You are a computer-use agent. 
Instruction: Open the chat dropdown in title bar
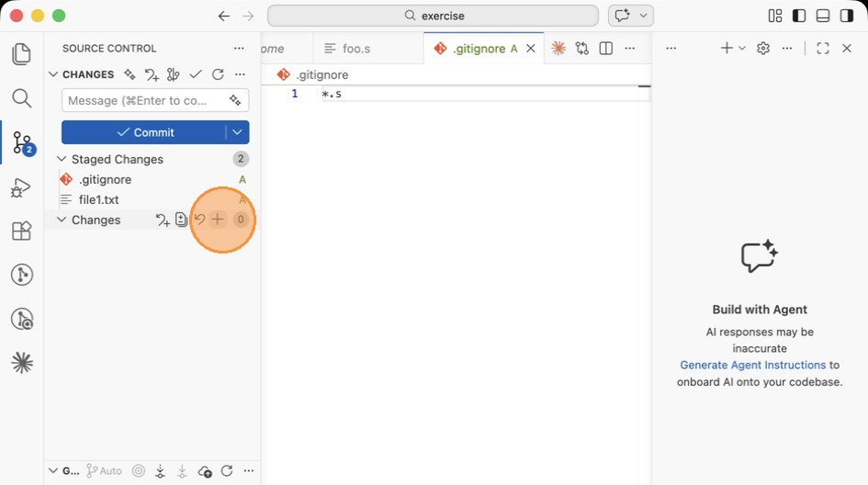point(645,16)
